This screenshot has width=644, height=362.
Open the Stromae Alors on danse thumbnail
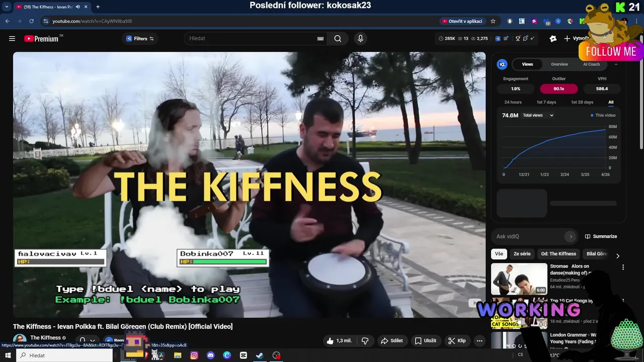(x=519, y=279)
